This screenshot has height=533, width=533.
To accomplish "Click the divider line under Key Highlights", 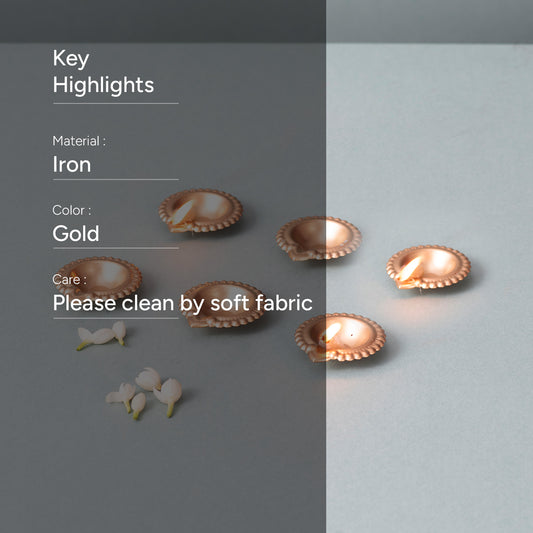I will 116,103.
